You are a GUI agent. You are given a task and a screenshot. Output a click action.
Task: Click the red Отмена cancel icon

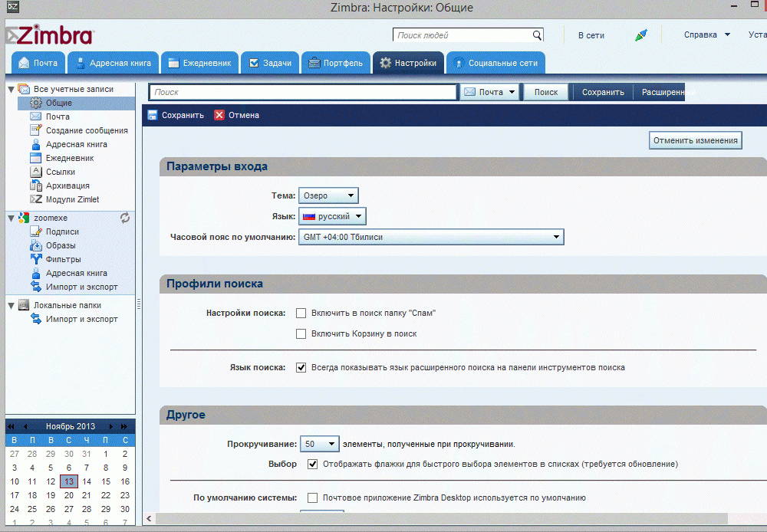(219, 115)
